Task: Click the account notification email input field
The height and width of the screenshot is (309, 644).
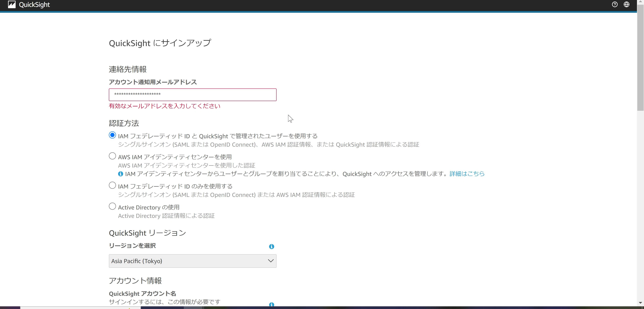Action: (193, 95)
